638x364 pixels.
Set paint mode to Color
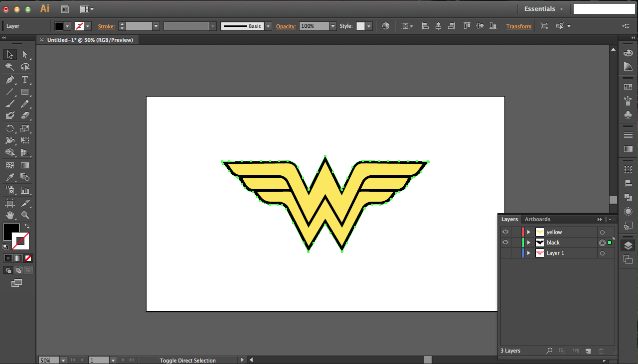(8, 258)
